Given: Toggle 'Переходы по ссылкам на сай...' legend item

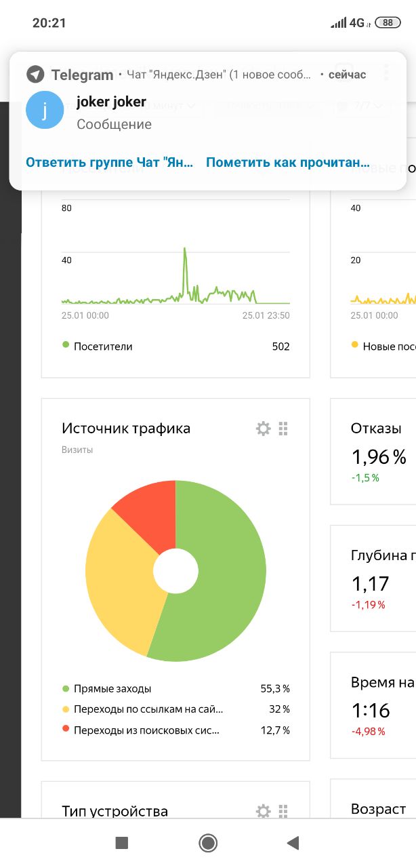Looking at the screenshot, I should [142, 709].
